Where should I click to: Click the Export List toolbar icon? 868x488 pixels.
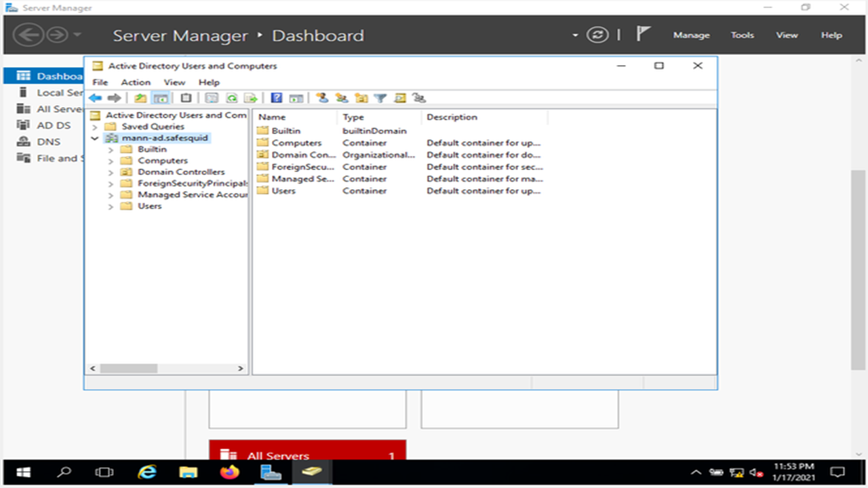tap(251, 98)
